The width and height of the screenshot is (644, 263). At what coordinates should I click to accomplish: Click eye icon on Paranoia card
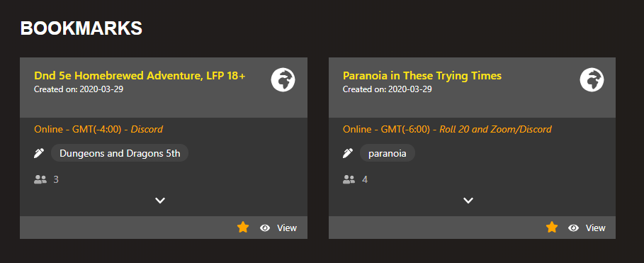point(573,228)
